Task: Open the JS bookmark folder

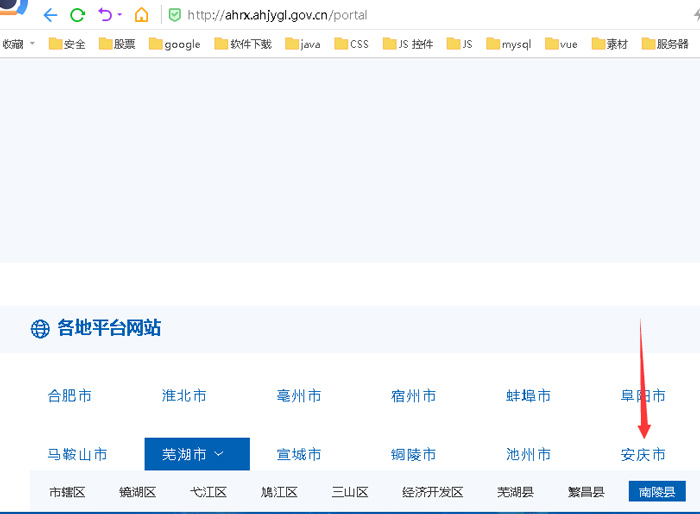Action: tap(459, 44)
